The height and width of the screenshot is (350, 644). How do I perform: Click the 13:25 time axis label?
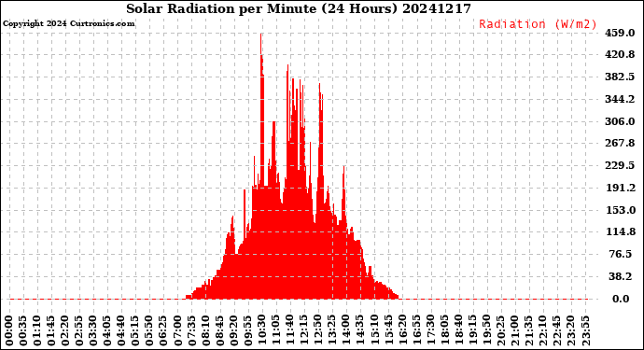pos(332,331)
